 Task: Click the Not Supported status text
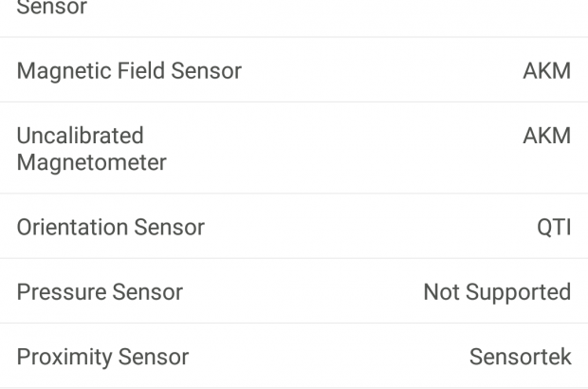click(497, 292)
